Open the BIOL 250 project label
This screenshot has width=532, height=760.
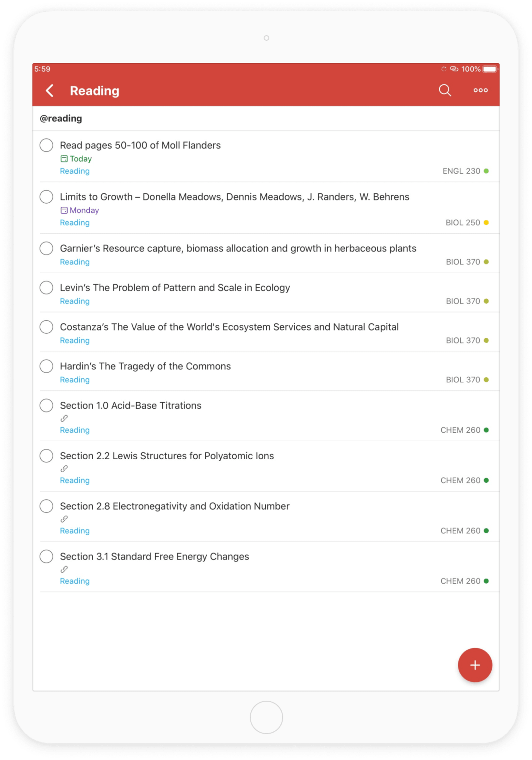pyautogui.click(x=462, y=223)
